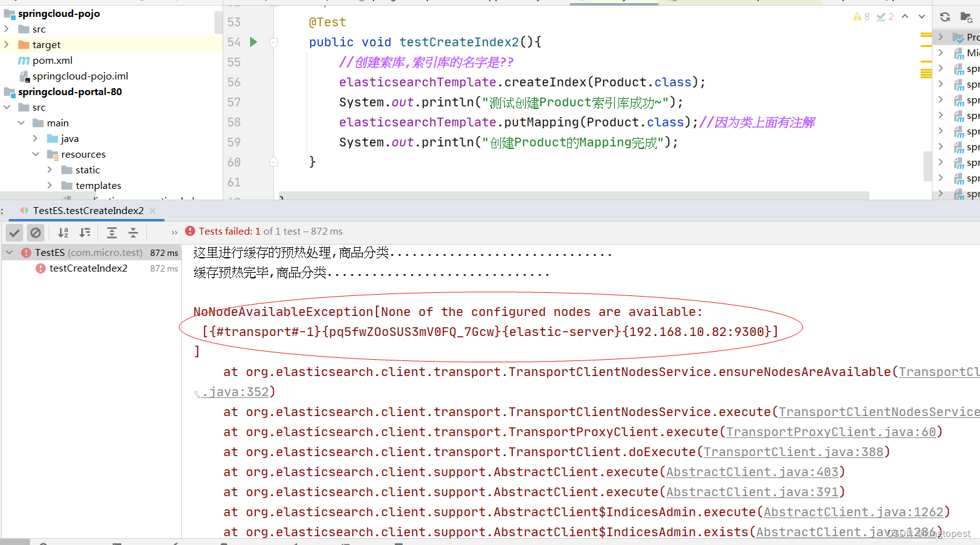Open the inspection warnings indicator showing 8 warnings

[861, 16]
